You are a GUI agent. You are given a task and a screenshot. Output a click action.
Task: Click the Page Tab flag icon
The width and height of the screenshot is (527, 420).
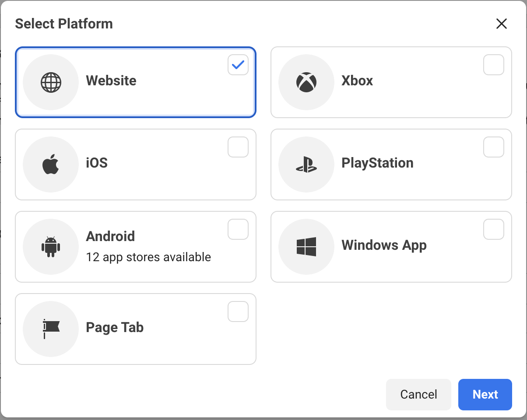[51, 329]
